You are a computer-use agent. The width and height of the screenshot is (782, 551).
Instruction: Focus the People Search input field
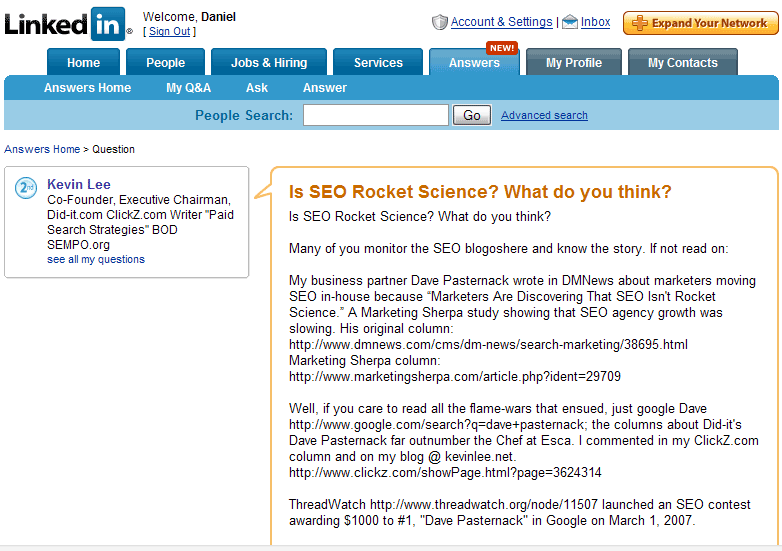click(x=376, y=115)
